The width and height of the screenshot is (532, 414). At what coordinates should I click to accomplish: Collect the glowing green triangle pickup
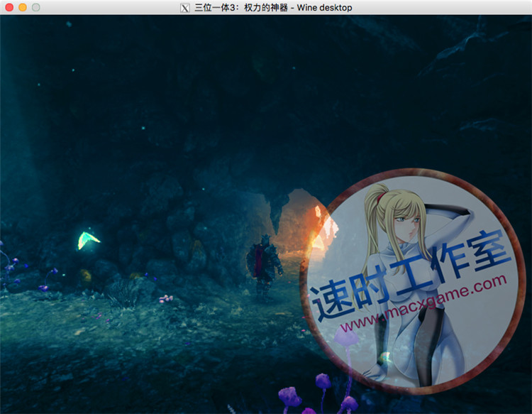(x=88, y=240)
